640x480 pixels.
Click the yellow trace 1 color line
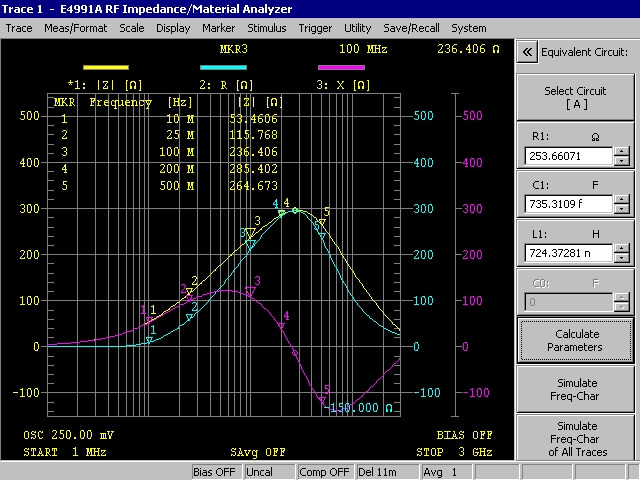106,67
